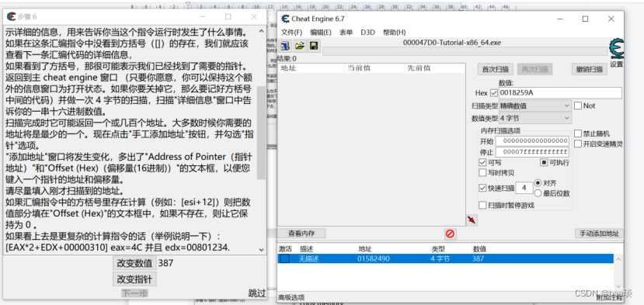
Task: Select the 最后位数 radio button
Action: 538,193
